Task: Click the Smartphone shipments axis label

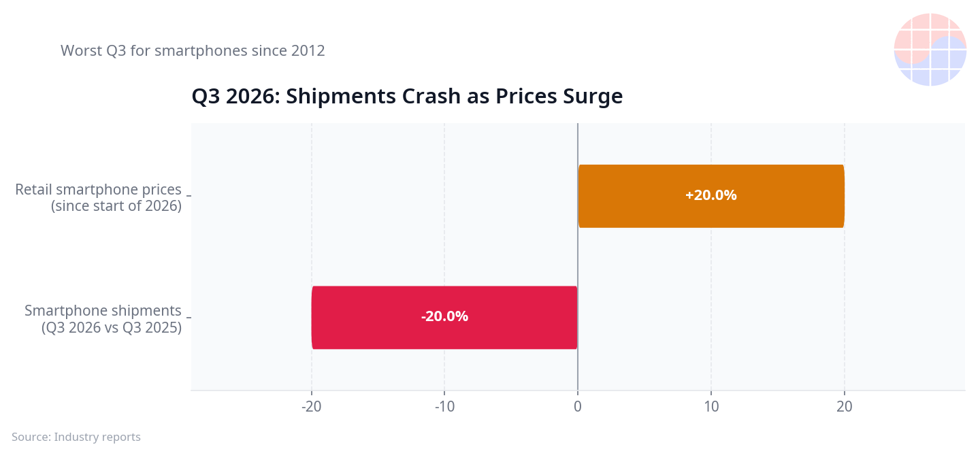Action: (x=103, y=318)
